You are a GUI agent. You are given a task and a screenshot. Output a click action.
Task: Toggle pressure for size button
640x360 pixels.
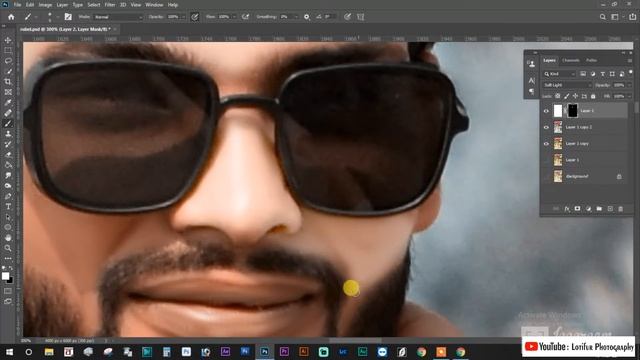[x=347, y=17]
